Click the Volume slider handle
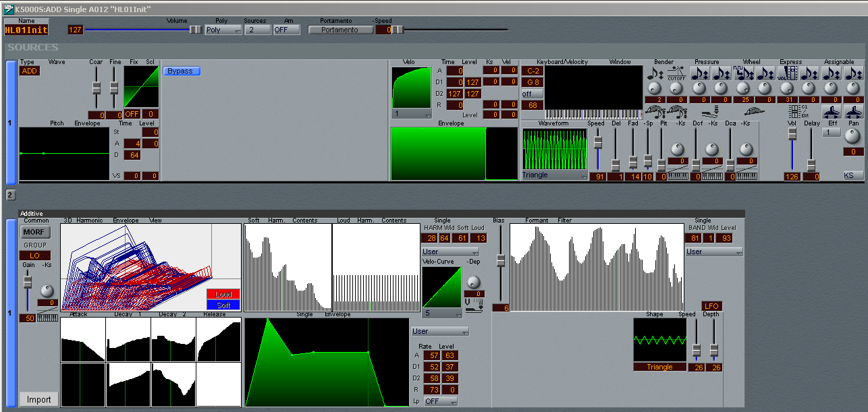 coord(194,30)
